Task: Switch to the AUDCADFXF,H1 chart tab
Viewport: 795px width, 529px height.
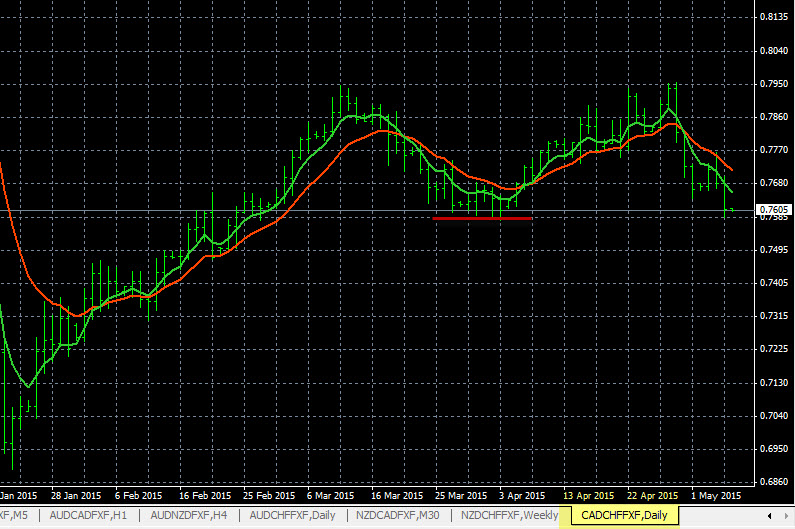Action: [88, 515]
